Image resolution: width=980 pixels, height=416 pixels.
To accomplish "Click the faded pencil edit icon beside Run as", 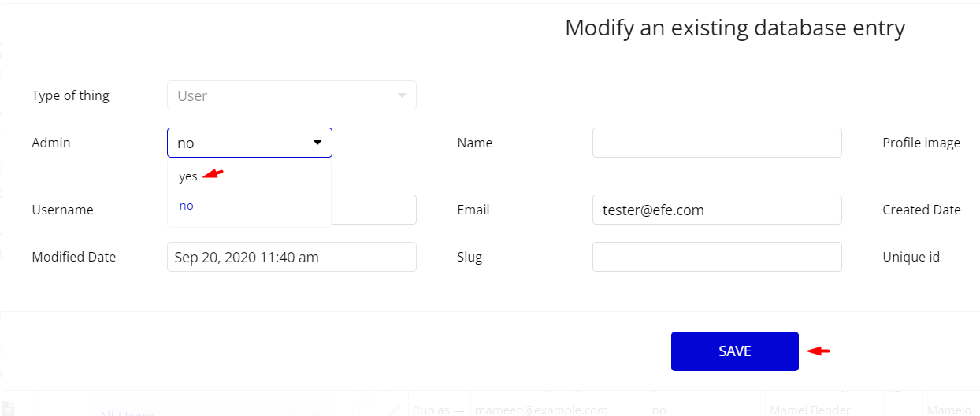I will (394, 410).
